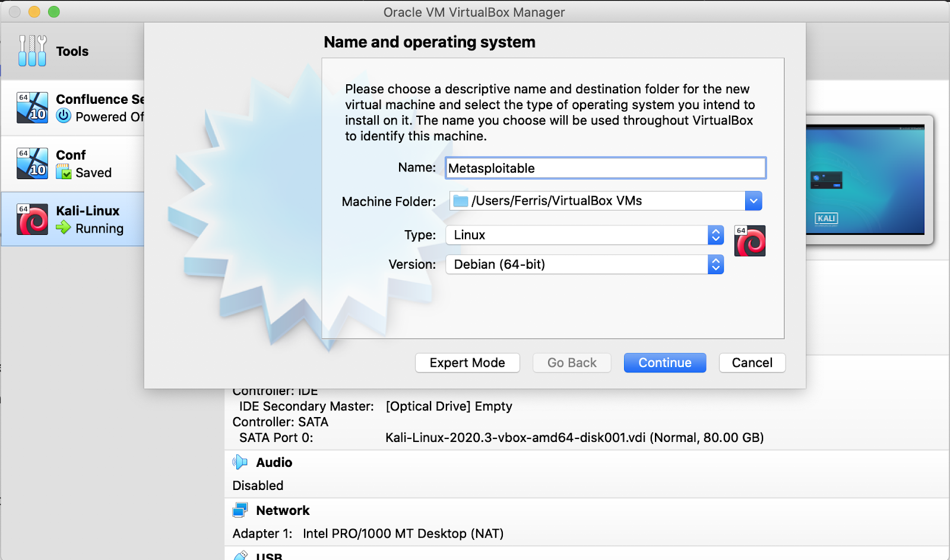The image size is (950, 560).
Task: Click the Name and operating system heading
Action: coord(429,42)
